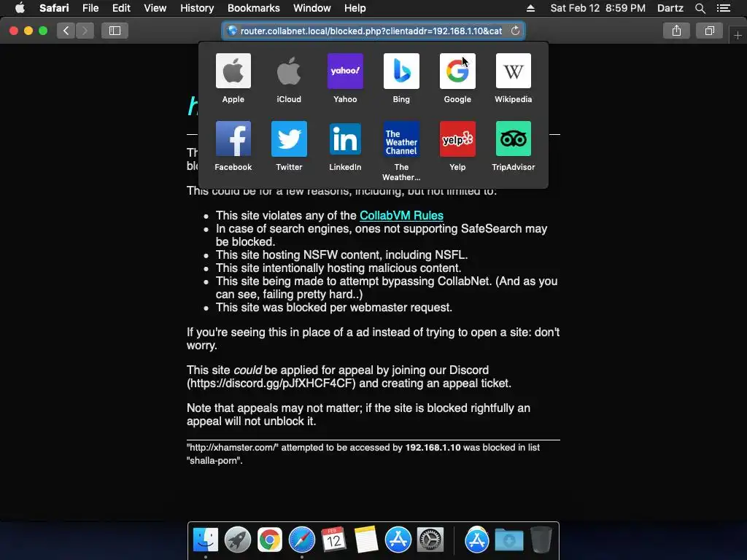Open The Weather Channel favorite
The width and height of the screenshot is (747, 560).
401,139
